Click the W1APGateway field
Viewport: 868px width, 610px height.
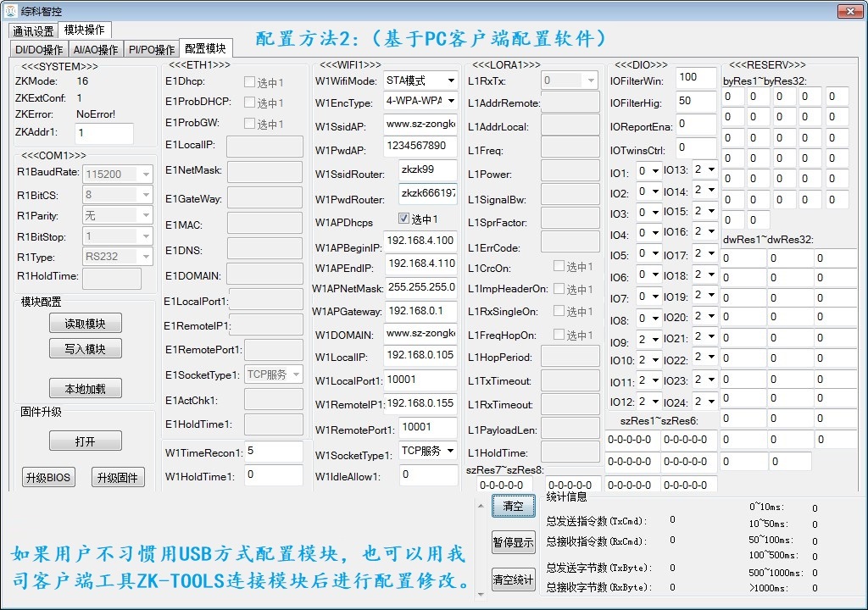(x=420, y=312)
